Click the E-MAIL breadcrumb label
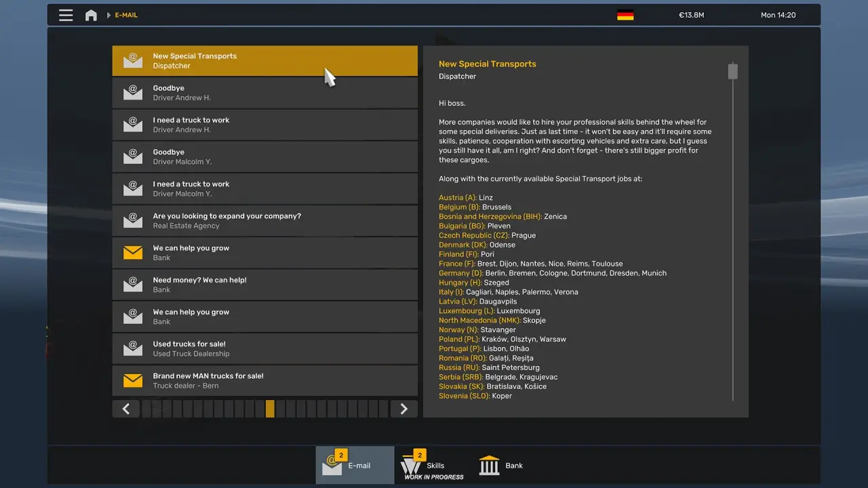 [126, 15]
